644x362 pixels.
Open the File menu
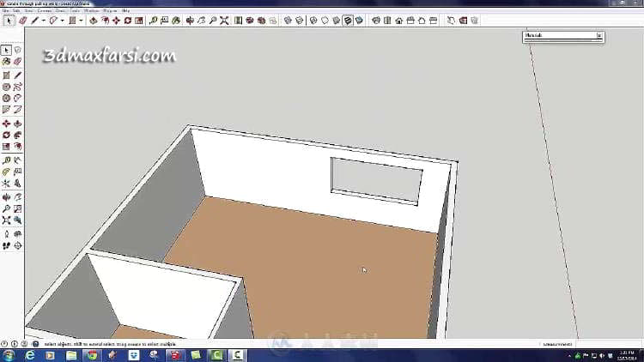click(6, 10)
